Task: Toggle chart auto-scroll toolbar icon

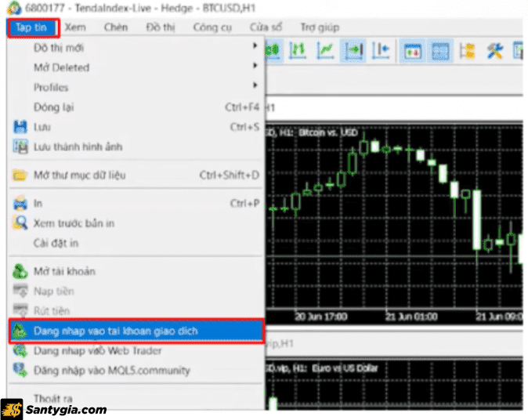Action: (353, 50)
